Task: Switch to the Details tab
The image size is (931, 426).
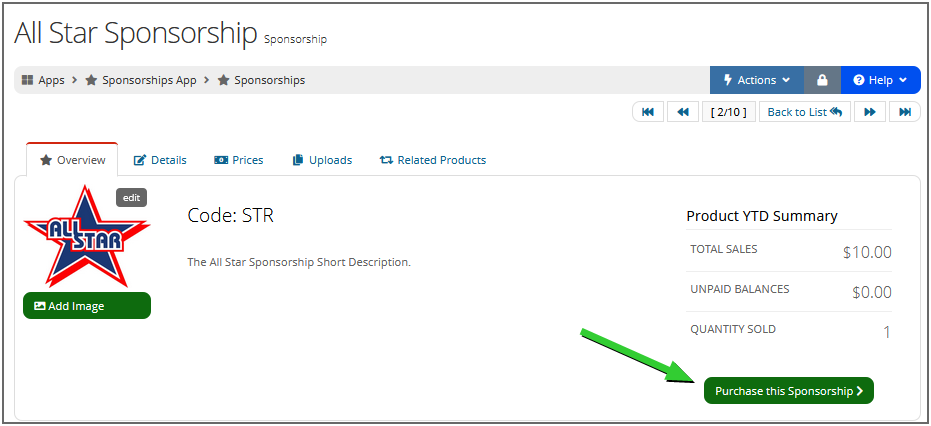Action: 160,160
